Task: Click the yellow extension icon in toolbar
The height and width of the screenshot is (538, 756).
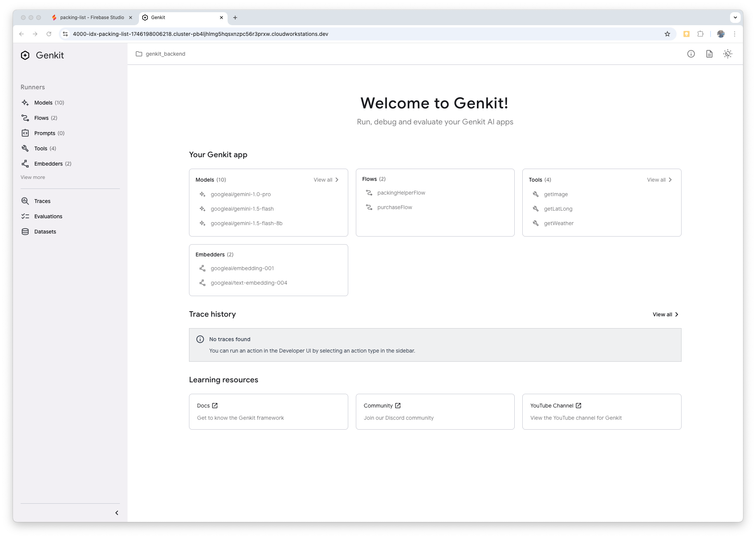Action: point(687,34)
